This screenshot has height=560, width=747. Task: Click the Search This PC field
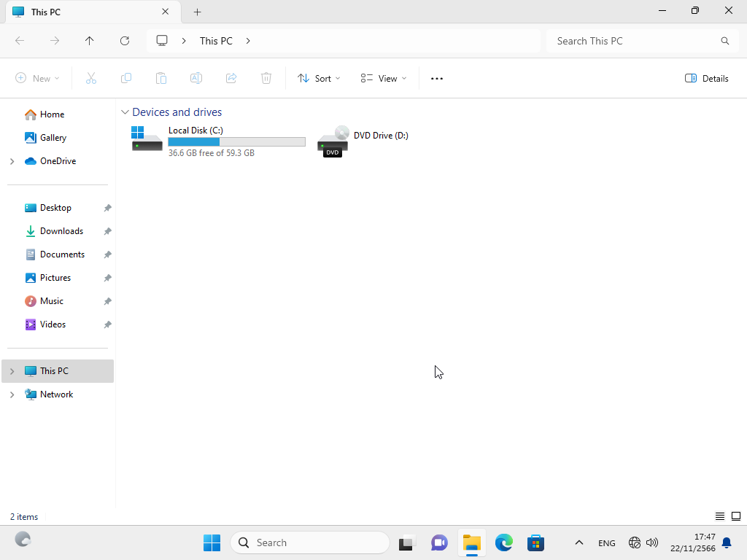(x=635, y=41)
